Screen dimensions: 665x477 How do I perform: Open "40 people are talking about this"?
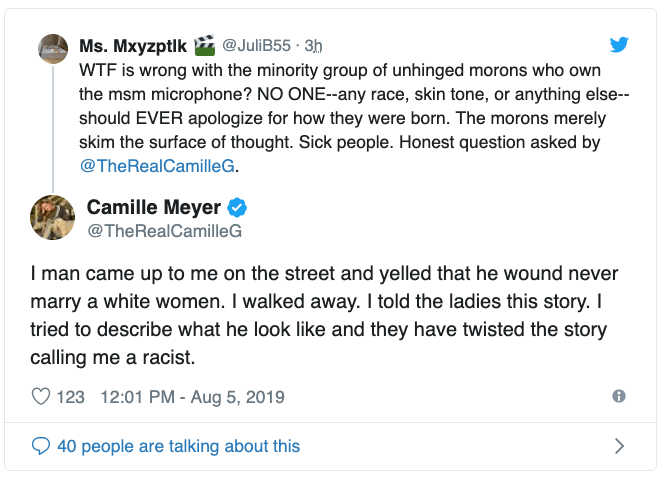click(178, 446)
